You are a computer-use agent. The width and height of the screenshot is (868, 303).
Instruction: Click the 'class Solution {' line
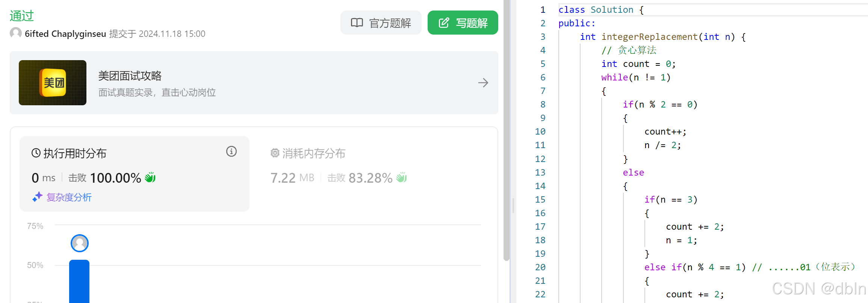click(601, 10)
